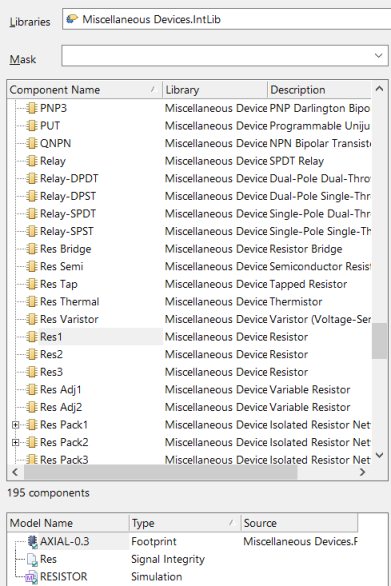Sort by Component Name column header
391x586 pixels.
tap(84, 90)
